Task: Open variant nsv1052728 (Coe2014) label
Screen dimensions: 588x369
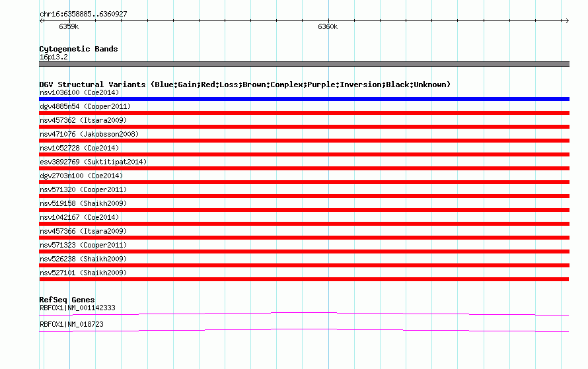Action: [x=79, y=148]
